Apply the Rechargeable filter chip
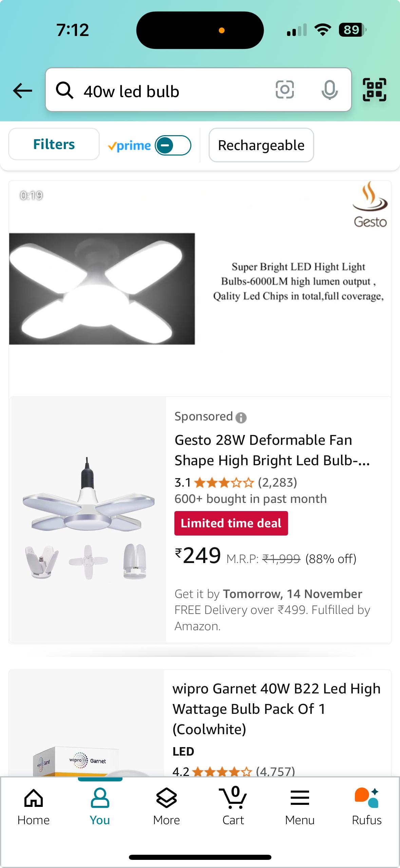Viewport: 400px width, 868px height. [x=261, y=145]
